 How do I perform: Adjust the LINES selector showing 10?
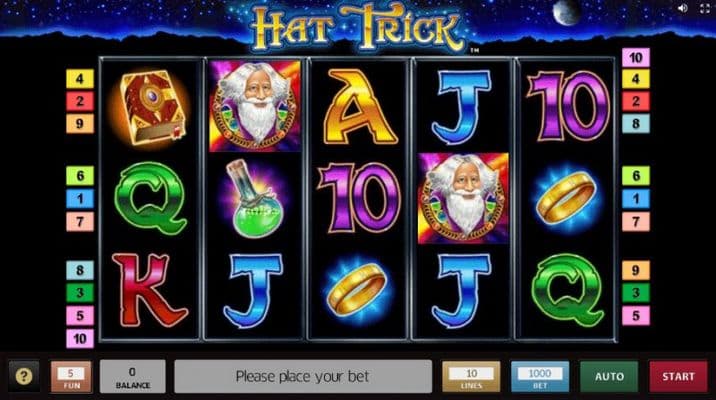click(x=471, y=376)
